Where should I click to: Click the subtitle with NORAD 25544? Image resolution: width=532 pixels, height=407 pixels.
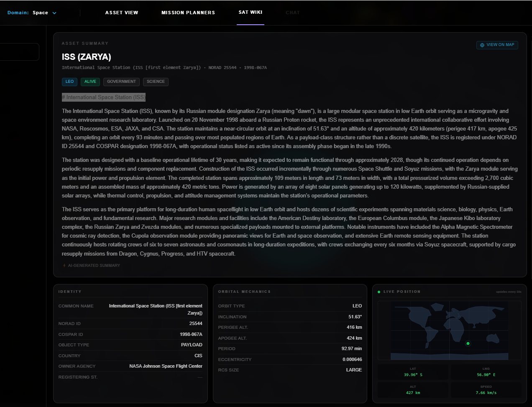coord(164,67)
